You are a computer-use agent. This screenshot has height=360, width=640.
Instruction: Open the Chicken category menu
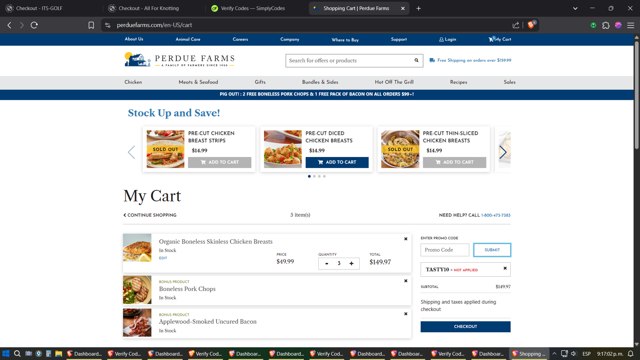point(133,82)
